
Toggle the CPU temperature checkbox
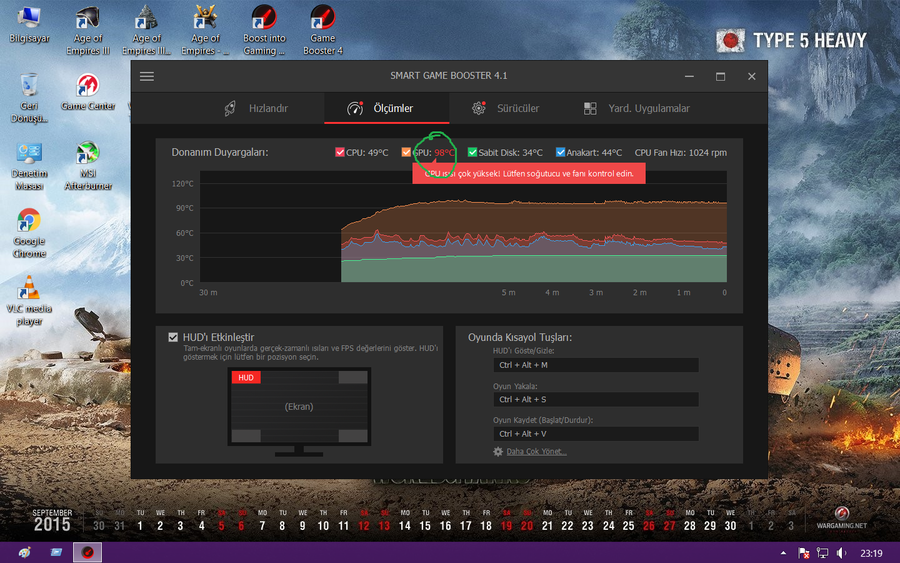[x=340, y=153]
